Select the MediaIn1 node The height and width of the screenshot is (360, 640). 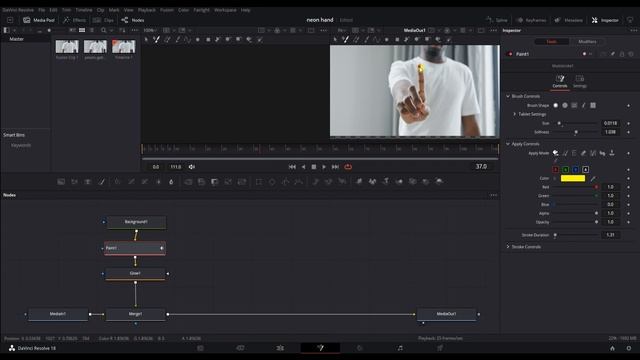(58, 314)
